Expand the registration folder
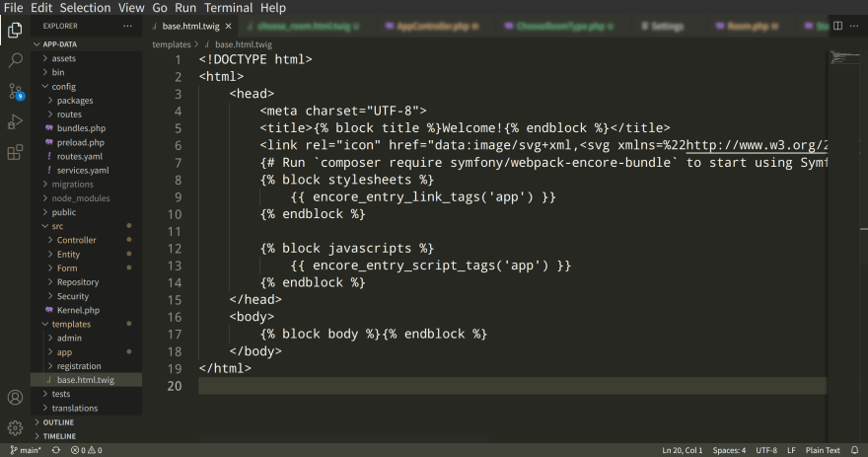Viewport: 868px width, 457px height. (79, 366)
